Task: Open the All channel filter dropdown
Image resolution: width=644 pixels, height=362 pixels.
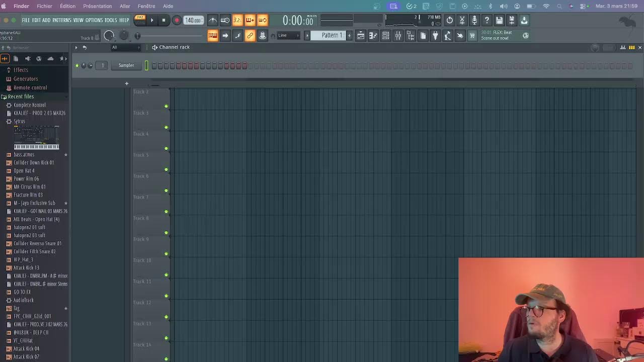Action: click(x=126, y=47)
